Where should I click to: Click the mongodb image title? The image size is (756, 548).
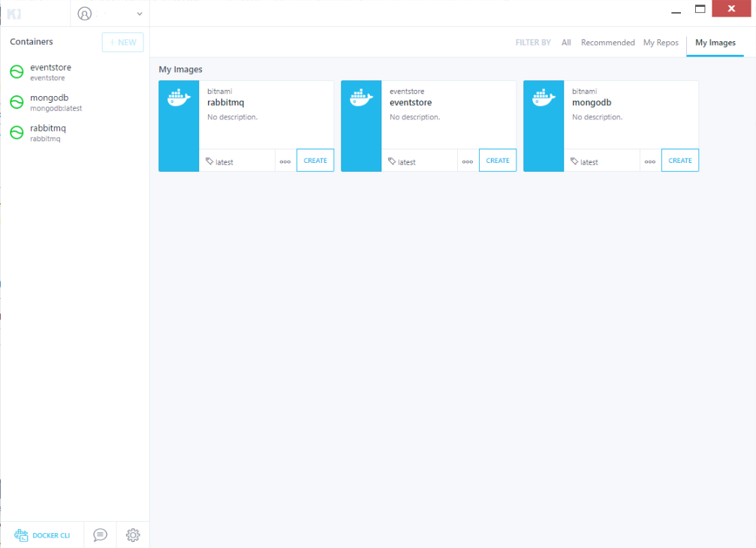point(592,103)
